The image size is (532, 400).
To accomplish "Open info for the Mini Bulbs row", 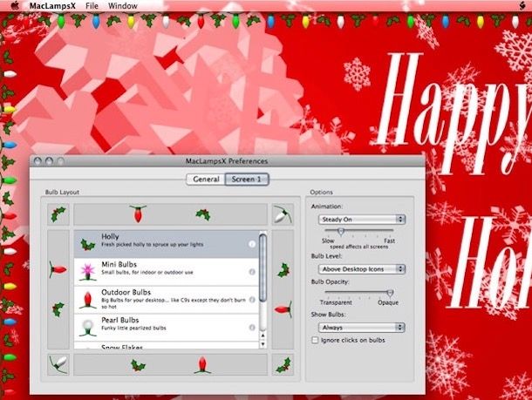I will [x=252, y=272].
